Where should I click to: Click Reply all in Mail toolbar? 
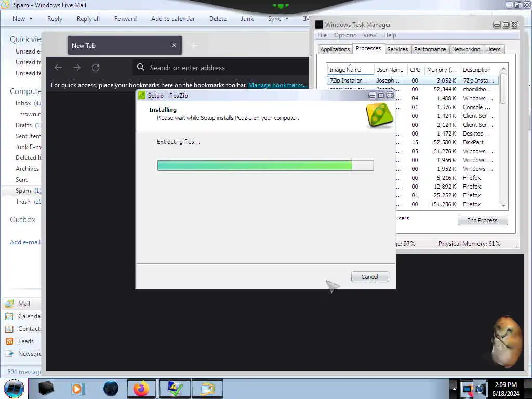pyautogui.click(x=88, y=19)
